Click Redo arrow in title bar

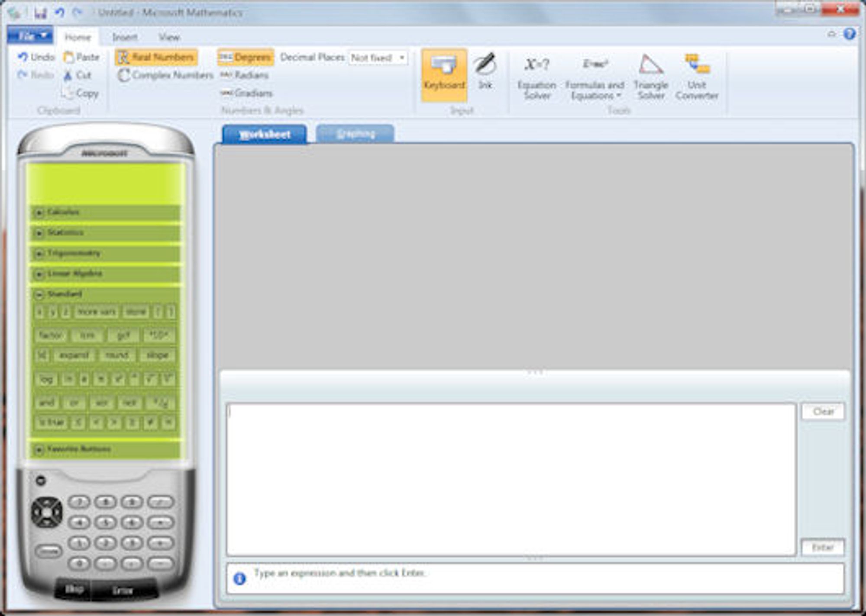(x=78, y=13)
